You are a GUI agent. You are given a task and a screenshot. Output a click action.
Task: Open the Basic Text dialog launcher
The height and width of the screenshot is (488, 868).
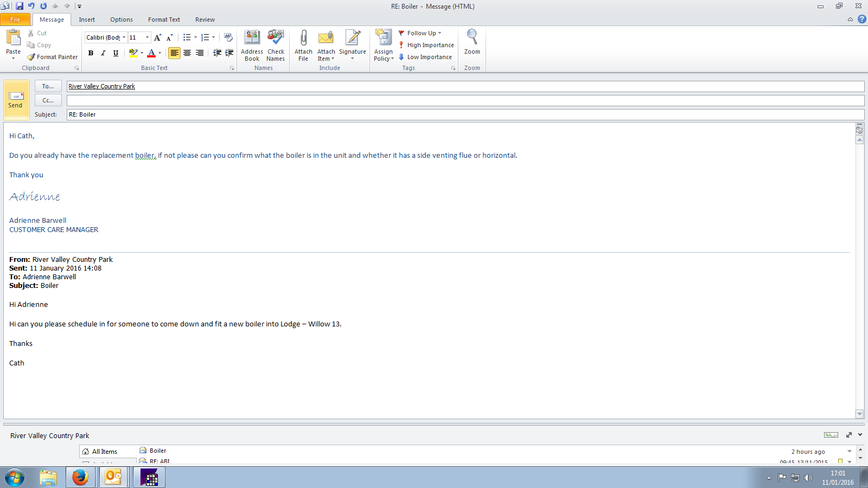pyautogui.click(x=232, y=68)
